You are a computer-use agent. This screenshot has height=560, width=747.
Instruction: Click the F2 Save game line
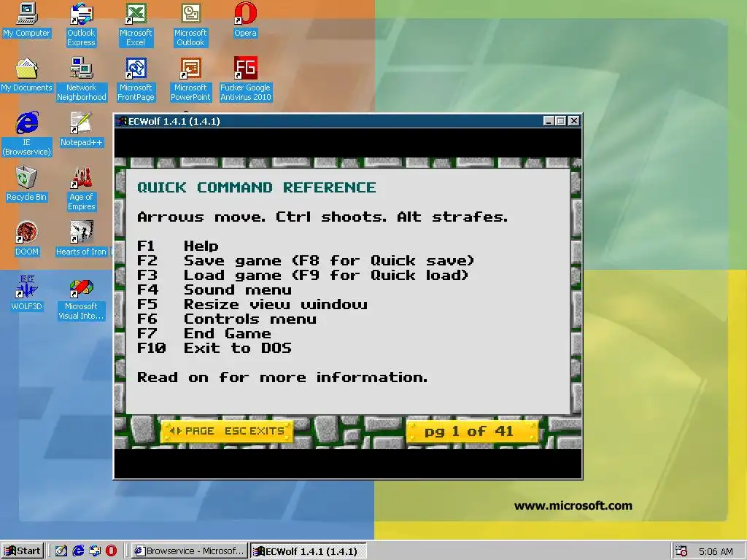click(x=306, y=260)
